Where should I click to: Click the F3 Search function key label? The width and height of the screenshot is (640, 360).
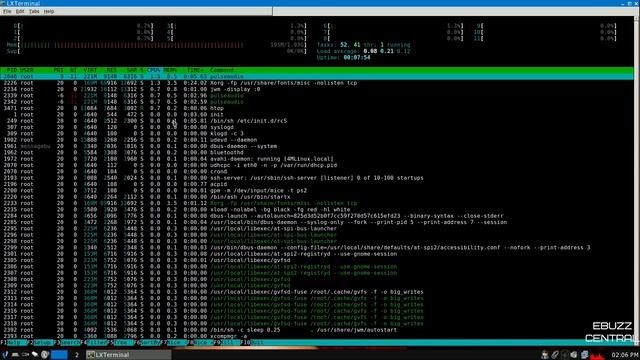67,342
